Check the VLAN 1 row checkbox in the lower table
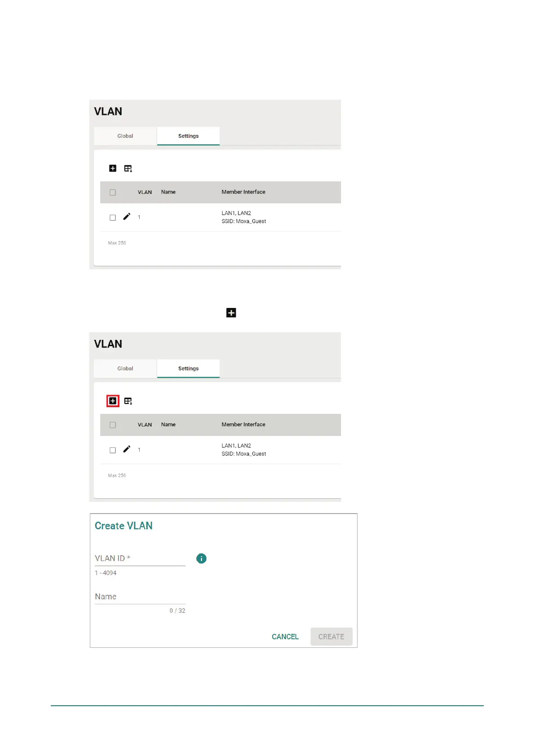Viewport: 535px width, 756px height. pyautogui.click(x=113, y=450)
